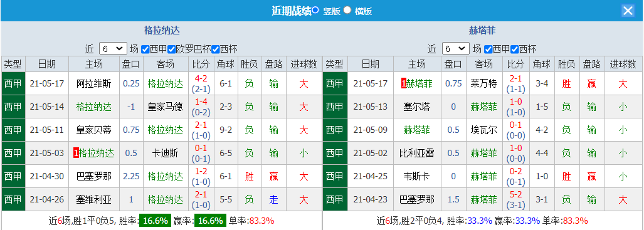The image size is (644, 230).
Task: Click the 胜负 column header in 格拉纳达 table
Action: point(250,64)
